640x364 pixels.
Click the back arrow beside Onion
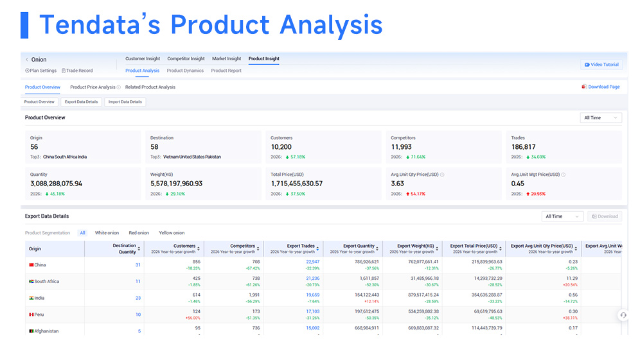pyautogui.click(x=27, y=60)
